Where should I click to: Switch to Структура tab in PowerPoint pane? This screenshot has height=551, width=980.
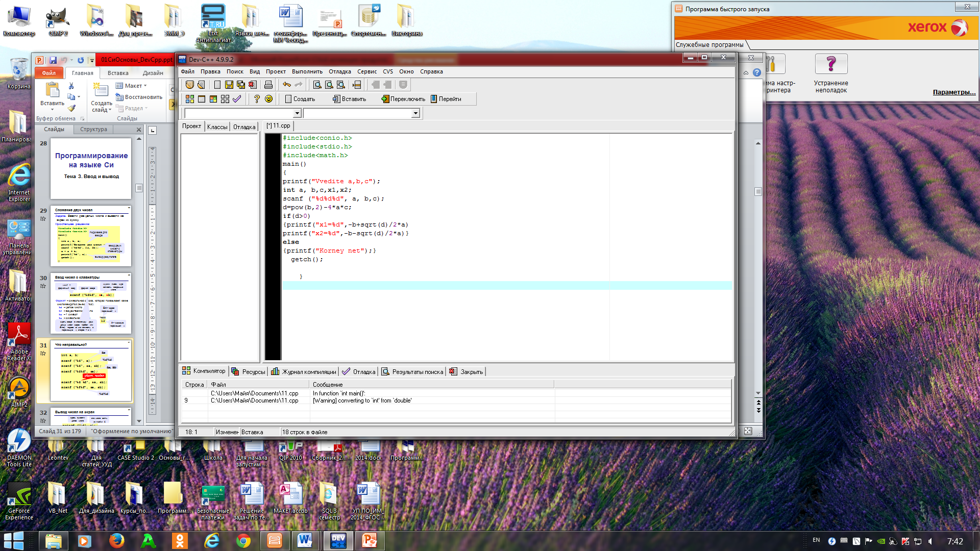[x=93, y=129]
